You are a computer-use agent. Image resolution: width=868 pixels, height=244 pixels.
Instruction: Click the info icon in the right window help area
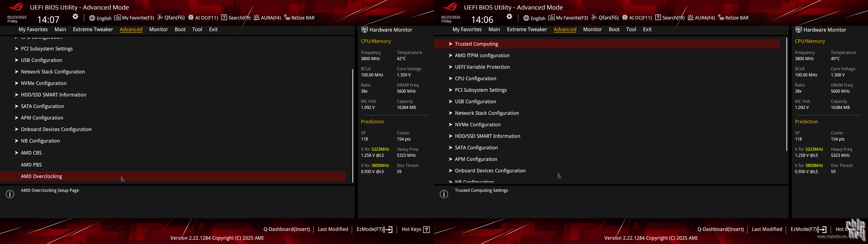[x=444, y=194]
